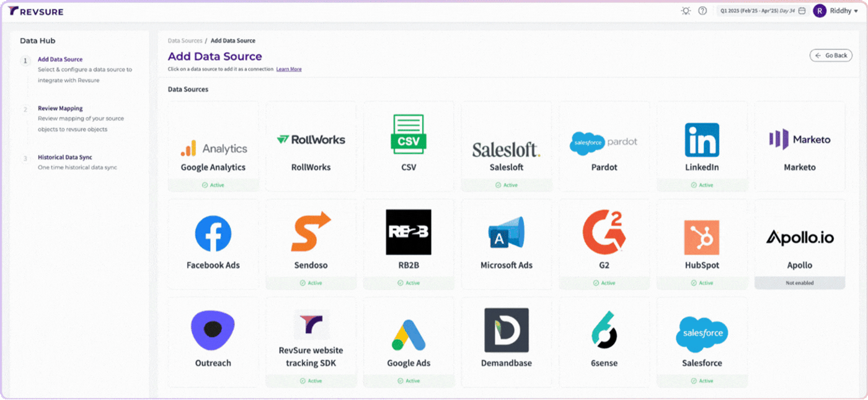Click the Microsoft Ads card label

point(507,265)
